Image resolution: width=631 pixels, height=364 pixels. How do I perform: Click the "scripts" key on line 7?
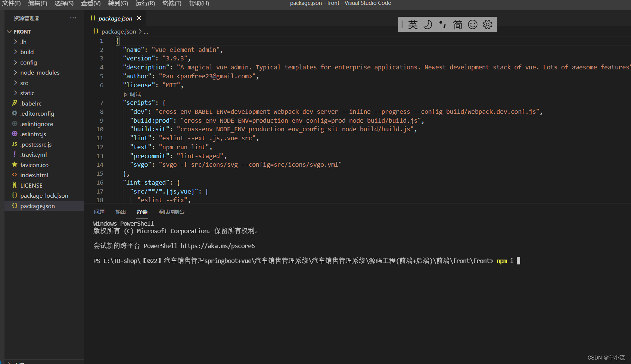139,103
